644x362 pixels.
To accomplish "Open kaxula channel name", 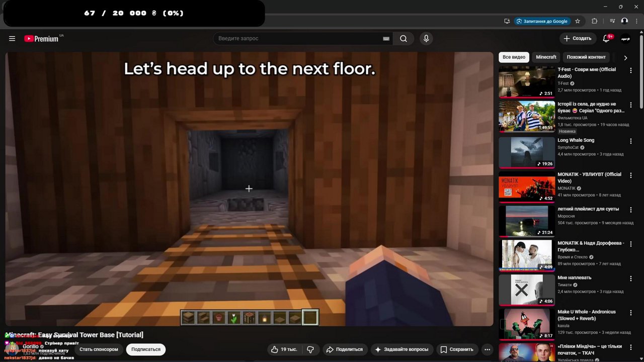I will (x=563, y=325).
